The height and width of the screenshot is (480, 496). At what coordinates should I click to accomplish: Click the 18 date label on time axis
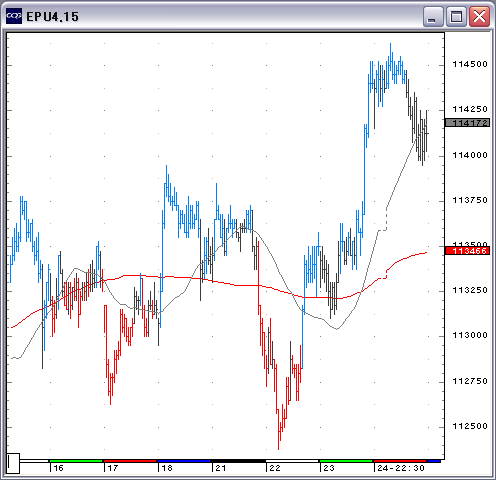[167, 468]
